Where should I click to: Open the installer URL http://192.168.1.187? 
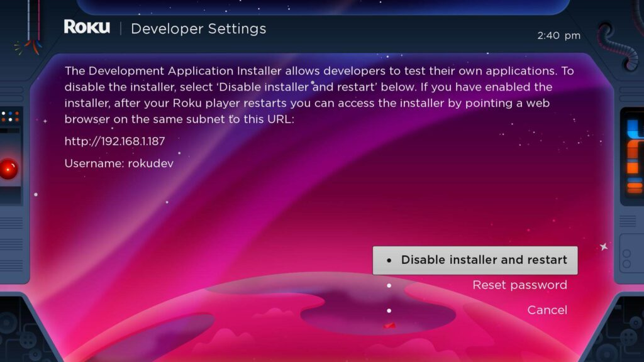coord(115,141)
